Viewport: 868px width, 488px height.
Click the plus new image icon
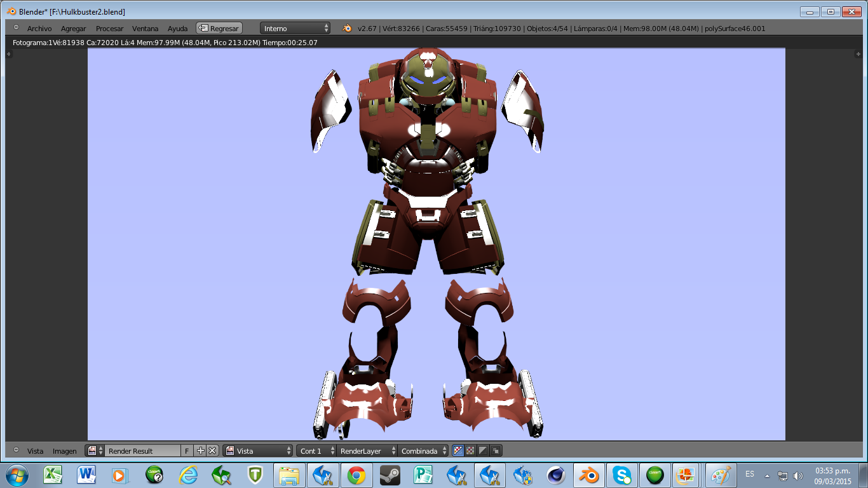201,451
